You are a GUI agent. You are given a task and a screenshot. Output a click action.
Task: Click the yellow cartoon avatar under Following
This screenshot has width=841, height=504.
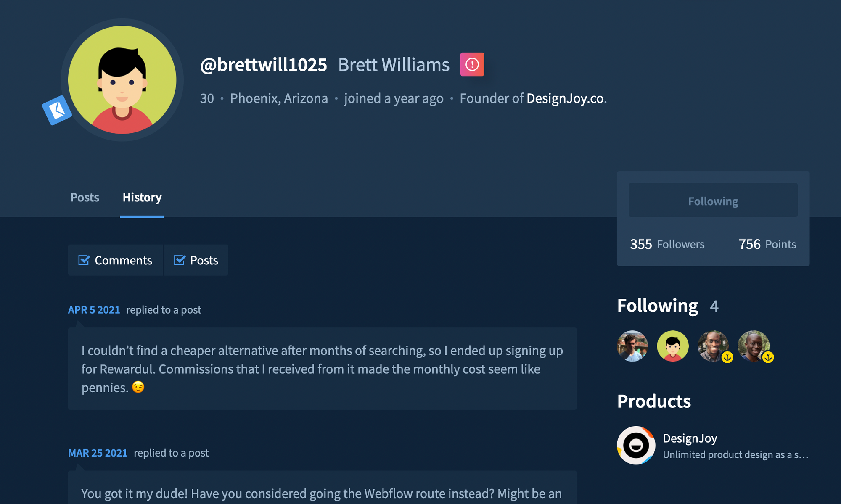pos(672,346)
